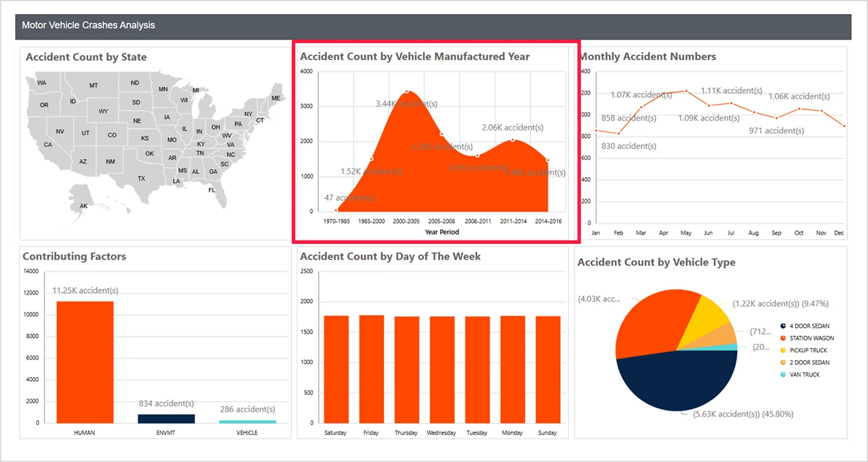This screenshot has width=868, height=462.
Task: Select the VEHICLE contributing factor bar
Action: tap(247, 421)
